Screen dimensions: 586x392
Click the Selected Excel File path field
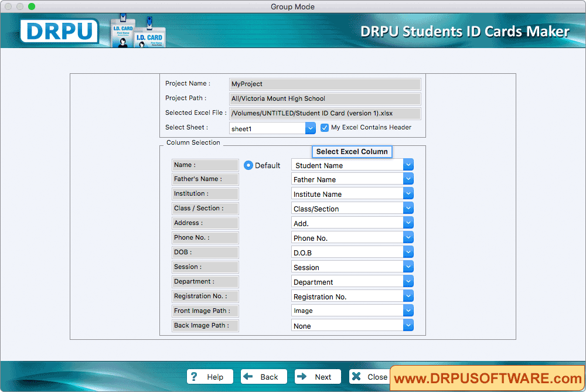coord(325,113)
